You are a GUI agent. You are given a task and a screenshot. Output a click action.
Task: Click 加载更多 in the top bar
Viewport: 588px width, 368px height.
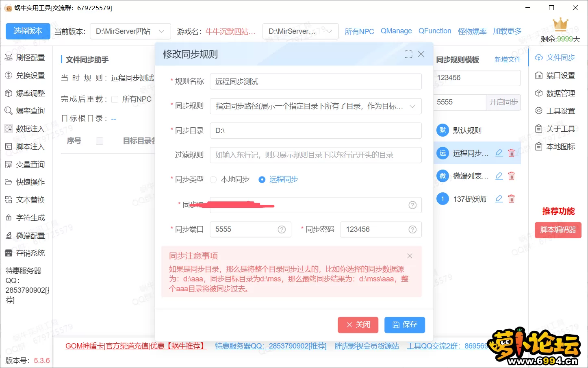pyautogui.click(x=507, y=31)
